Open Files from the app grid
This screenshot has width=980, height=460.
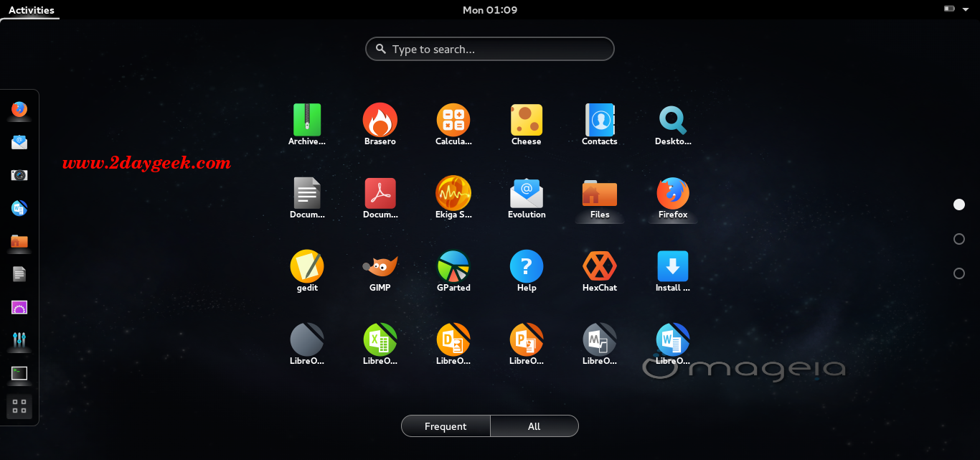tap(600, 193)
